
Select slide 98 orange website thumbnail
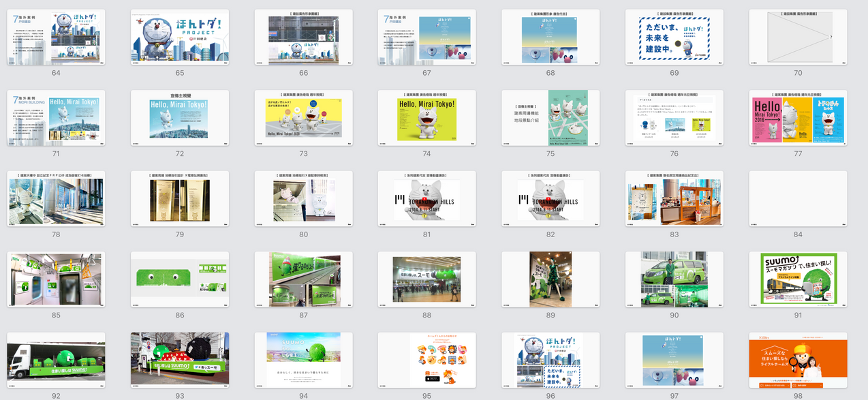point(798,360)
